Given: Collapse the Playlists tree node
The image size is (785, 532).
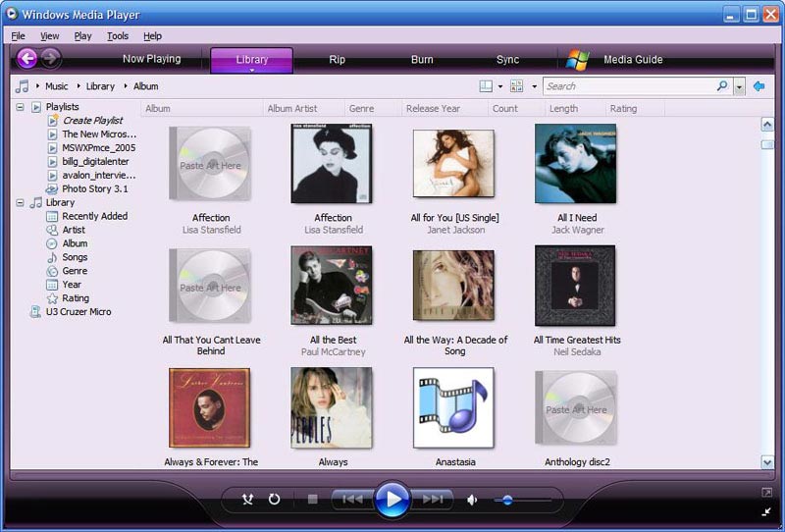Looking at the screenshot, I should (x=20, y=107).
